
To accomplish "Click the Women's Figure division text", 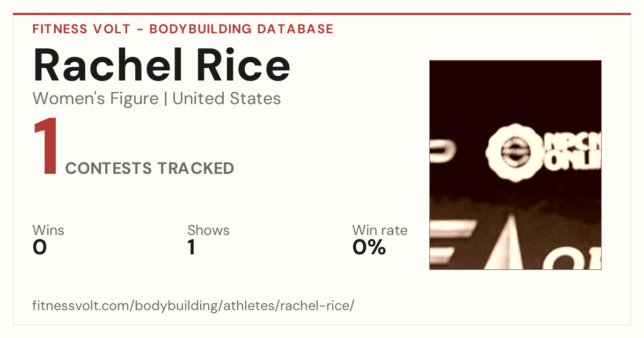I will point(96,99).
